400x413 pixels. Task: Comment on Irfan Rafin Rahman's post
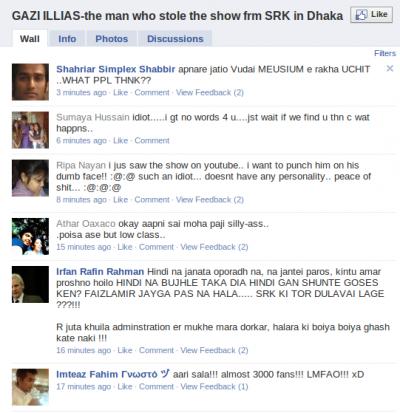[156, 350]
